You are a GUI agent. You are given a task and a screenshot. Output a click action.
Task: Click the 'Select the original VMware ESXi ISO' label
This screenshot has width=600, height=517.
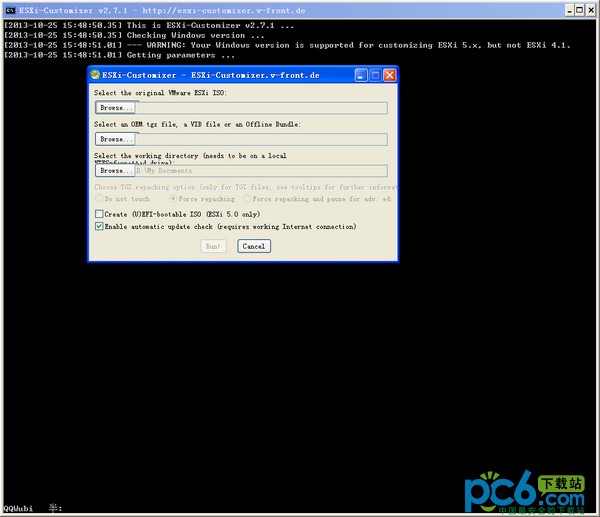click(x=160, y=93)
